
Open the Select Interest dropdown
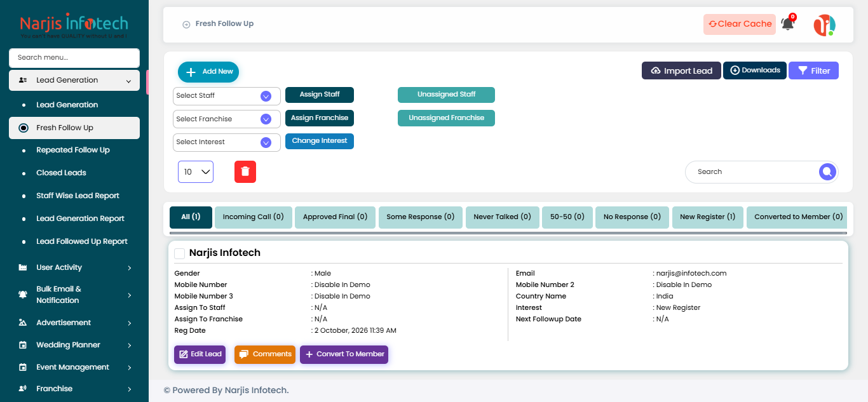(x=227, y=142)
